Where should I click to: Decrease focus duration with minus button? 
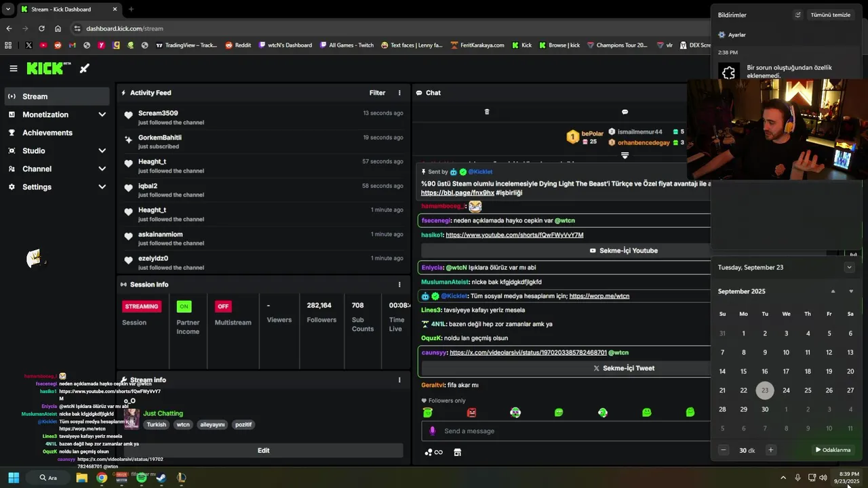724,450
